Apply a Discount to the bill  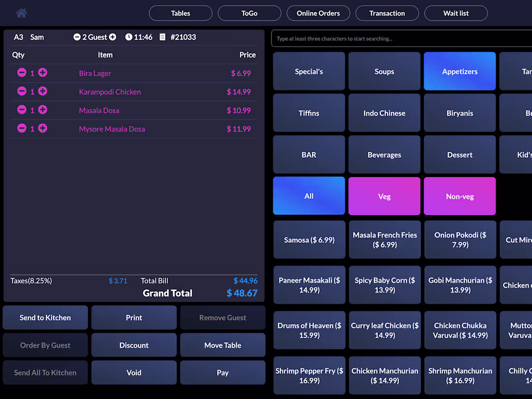click(x=134, y=345)
